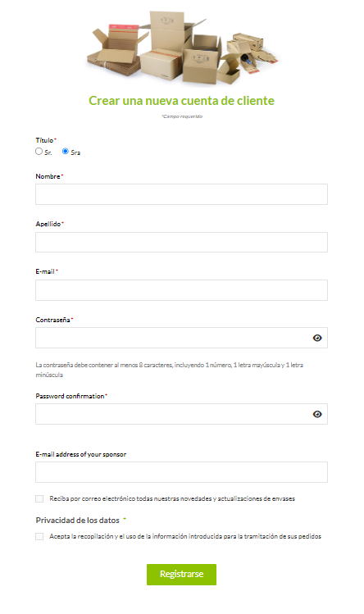The width and height of the screenshot is (364, 614).
Task: Focus the Nombre text input box
Action: 181,194
